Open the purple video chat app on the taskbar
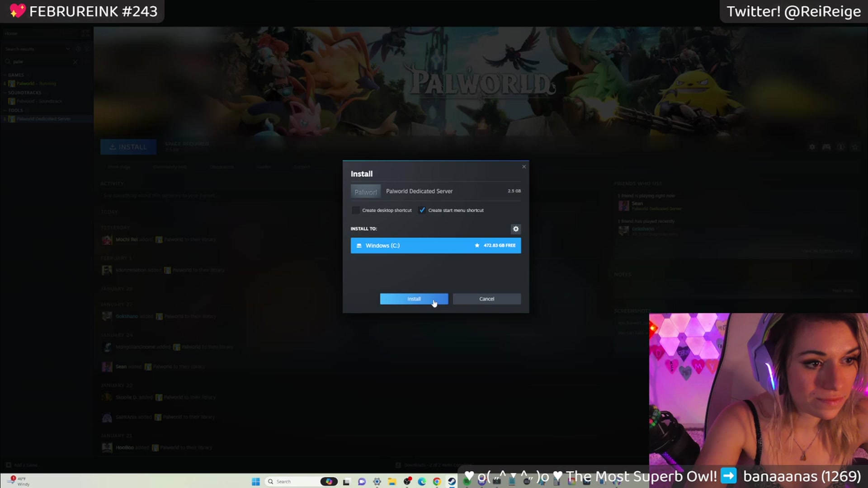 pos(362,482)
